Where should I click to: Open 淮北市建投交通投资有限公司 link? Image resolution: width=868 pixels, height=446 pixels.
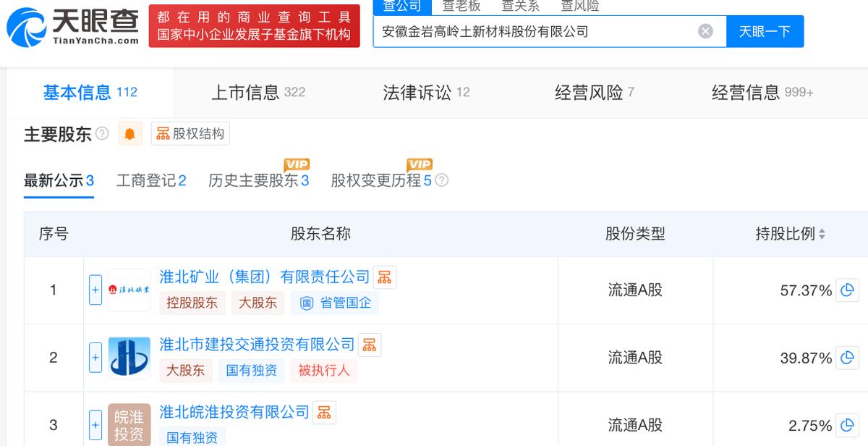click(x=258, y=345)
